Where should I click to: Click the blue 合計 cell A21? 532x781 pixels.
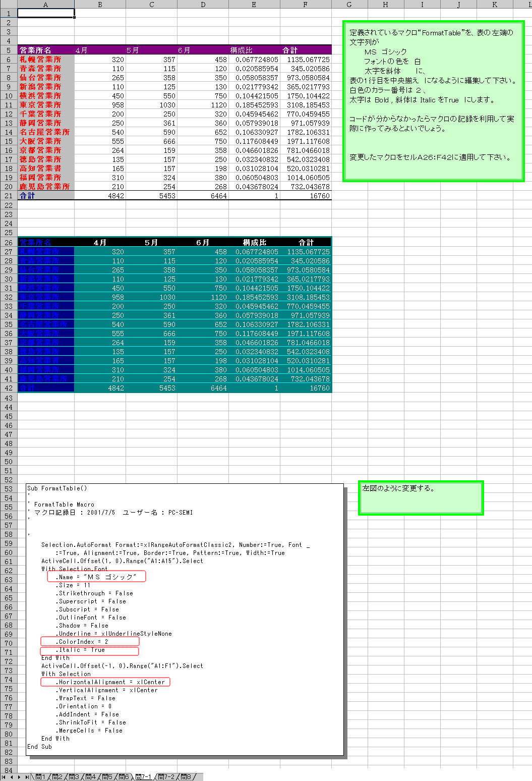[x=46, y=195]
